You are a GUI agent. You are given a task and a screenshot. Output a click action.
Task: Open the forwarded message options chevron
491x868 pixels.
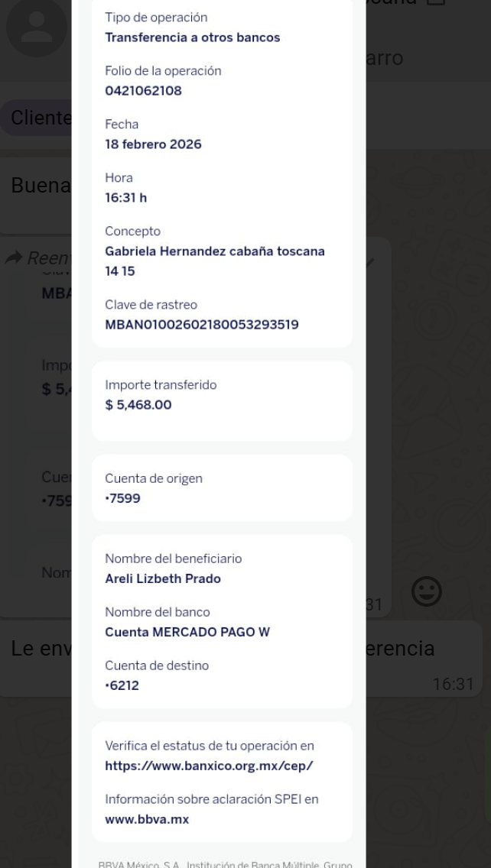tap(370, 261)
